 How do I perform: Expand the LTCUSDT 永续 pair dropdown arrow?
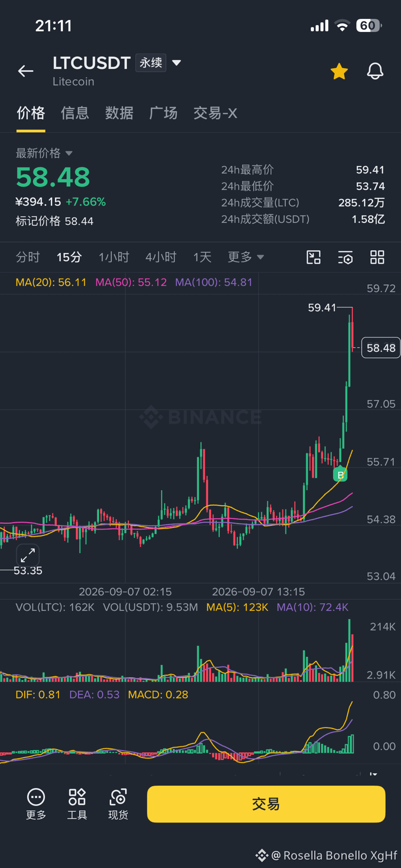pyautogui.click(x=177, y=63)
